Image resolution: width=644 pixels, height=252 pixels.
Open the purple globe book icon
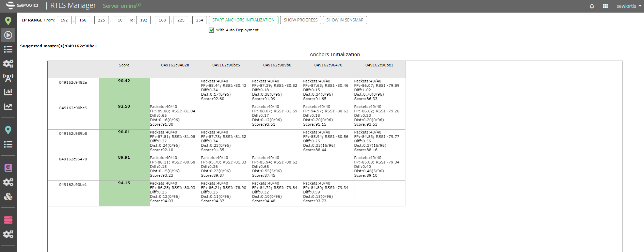[8, 168]
